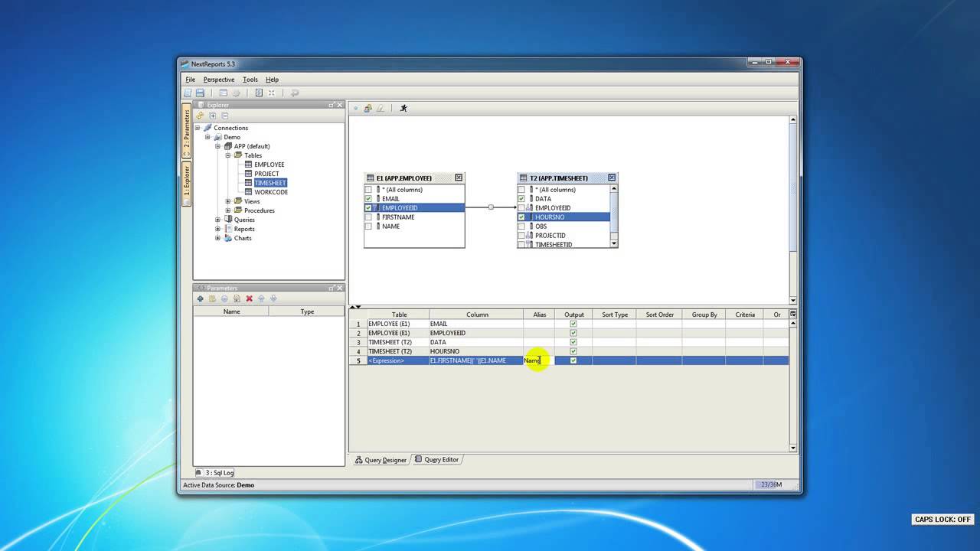Uncheck DATA column in T2 TIMESHEET table
Viewport: 980px width, 551px height.
click(x=521, y=199)
